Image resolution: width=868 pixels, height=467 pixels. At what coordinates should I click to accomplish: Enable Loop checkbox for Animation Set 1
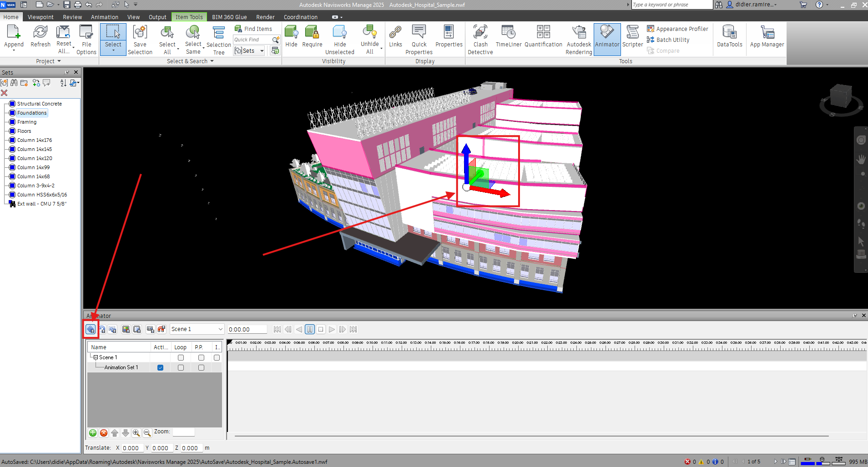pos(181,367)
